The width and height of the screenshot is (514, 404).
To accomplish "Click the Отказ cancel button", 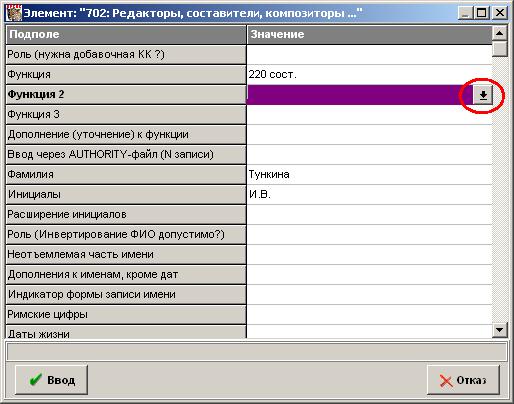I will [x=463, y=380].
